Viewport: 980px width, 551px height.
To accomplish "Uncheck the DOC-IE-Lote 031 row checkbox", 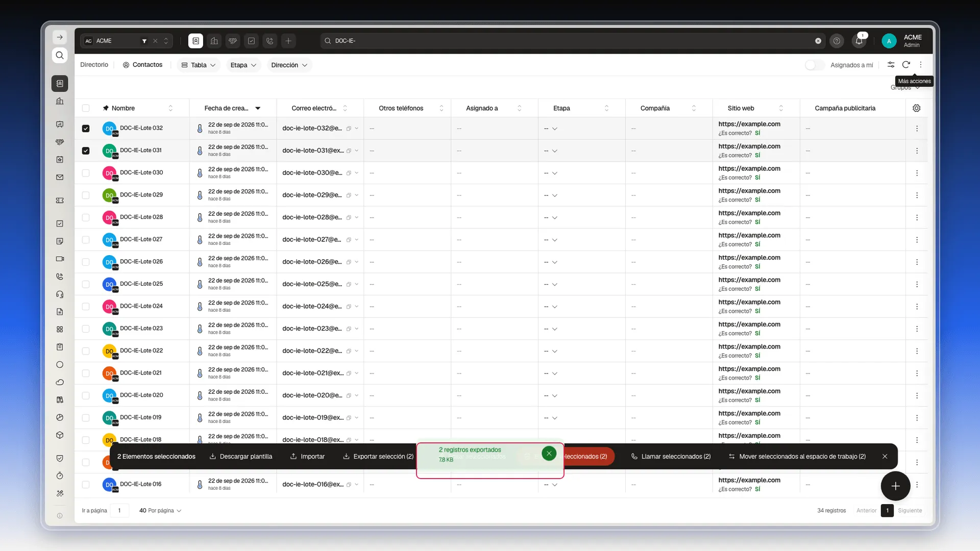I will tap(86, 151).
